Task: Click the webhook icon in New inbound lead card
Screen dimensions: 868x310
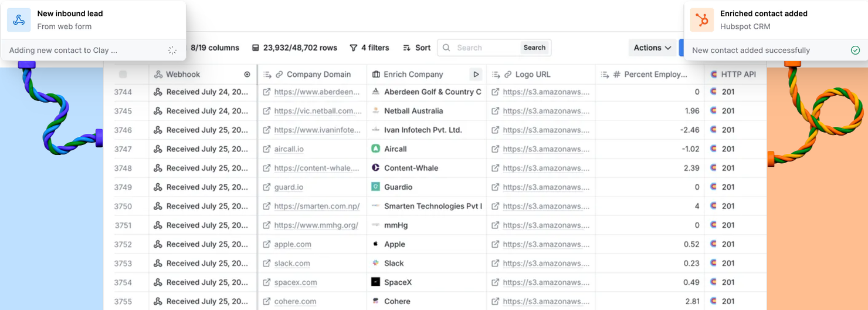Action: [19, 20]
